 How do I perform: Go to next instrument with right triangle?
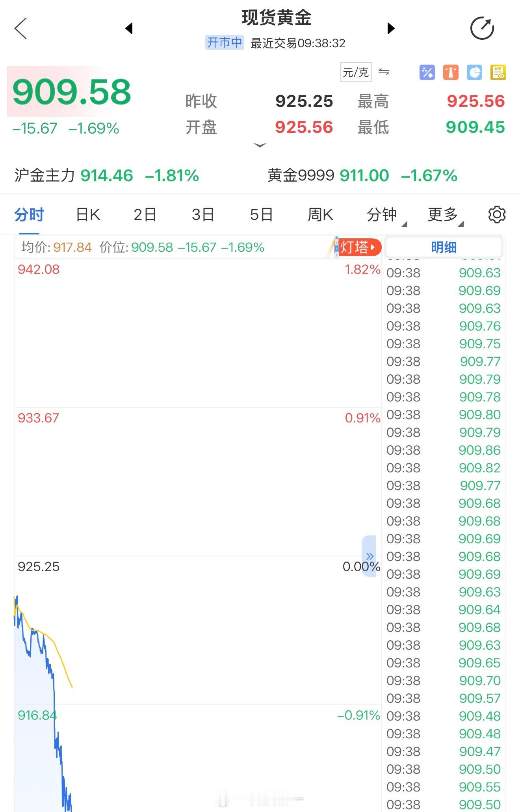pyautogui.click(x=390, y=28)
